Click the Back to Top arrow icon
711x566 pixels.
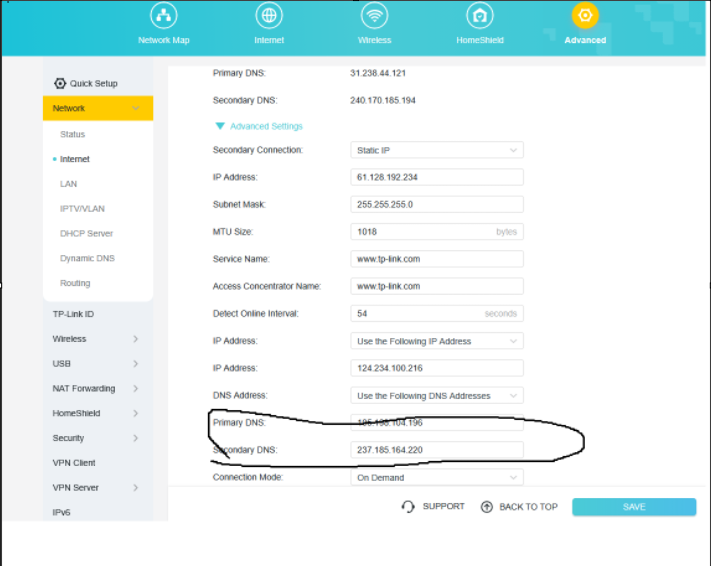pyautogui.click(x=487, y=507)
